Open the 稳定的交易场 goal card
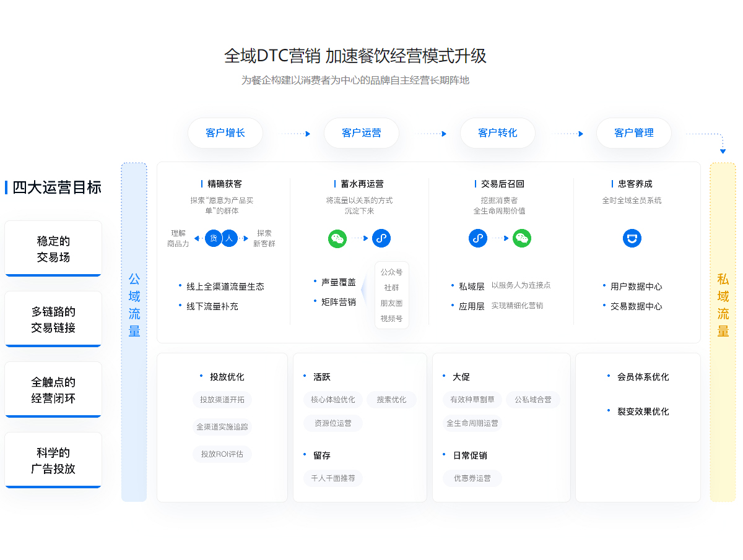743x560 pixels. (53, 249)
